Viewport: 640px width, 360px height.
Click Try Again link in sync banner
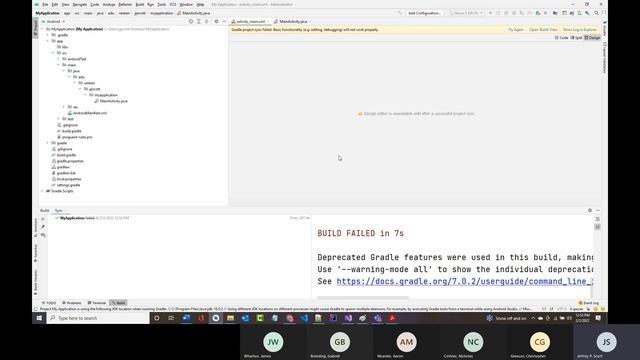pyautogui.click(x=516, y=30)
